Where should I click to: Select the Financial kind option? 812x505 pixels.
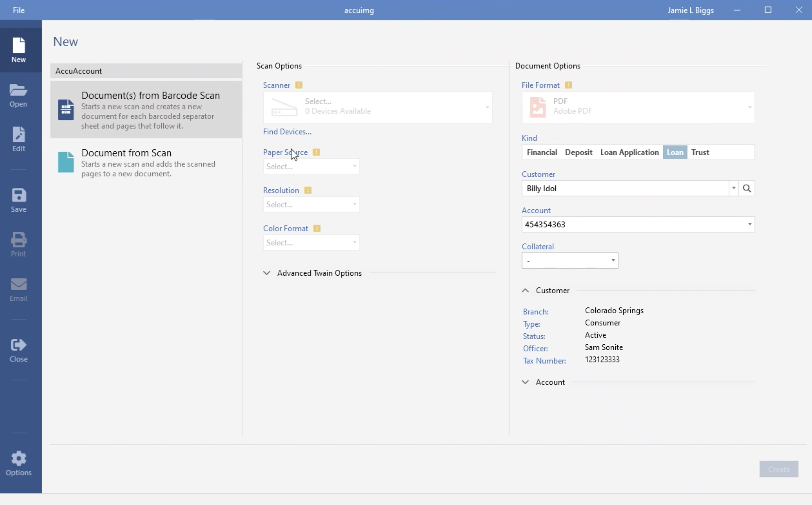coord(542,152)
